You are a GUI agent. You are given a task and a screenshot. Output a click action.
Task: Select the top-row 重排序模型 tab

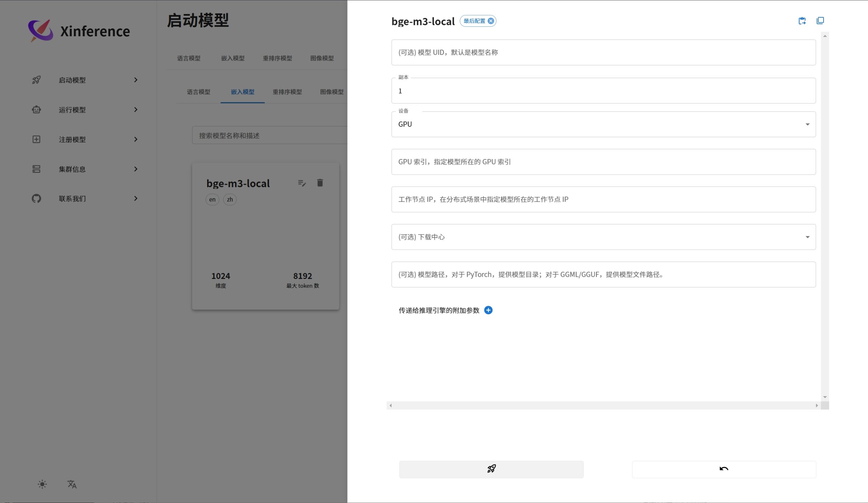[277, 58]
